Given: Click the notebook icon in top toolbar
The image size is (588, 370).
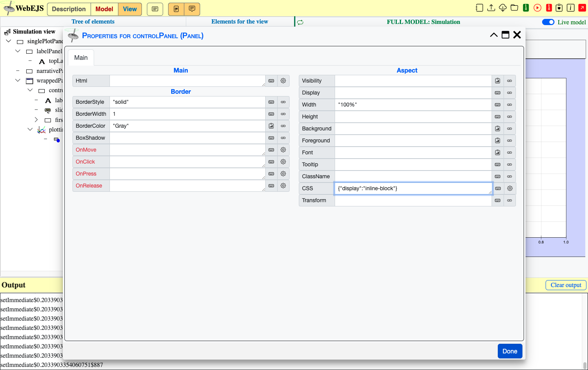Looking at the screenshot, I should pos(479,8).
